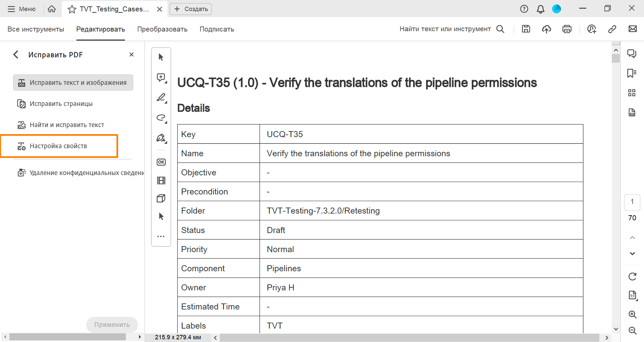This screenshot has width=644, height=342.
Task: Click the print document icon
Action: point(567,29)
